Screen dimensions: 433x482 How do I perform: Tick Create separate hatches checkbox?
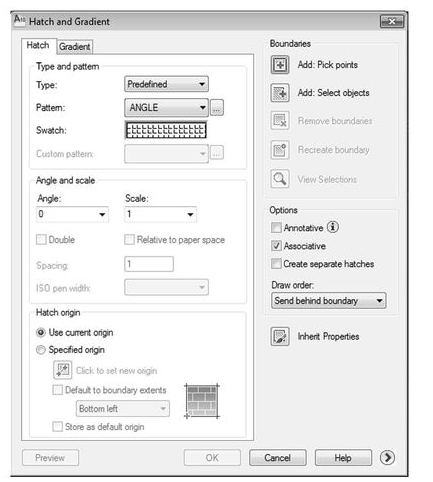point(276,264)
